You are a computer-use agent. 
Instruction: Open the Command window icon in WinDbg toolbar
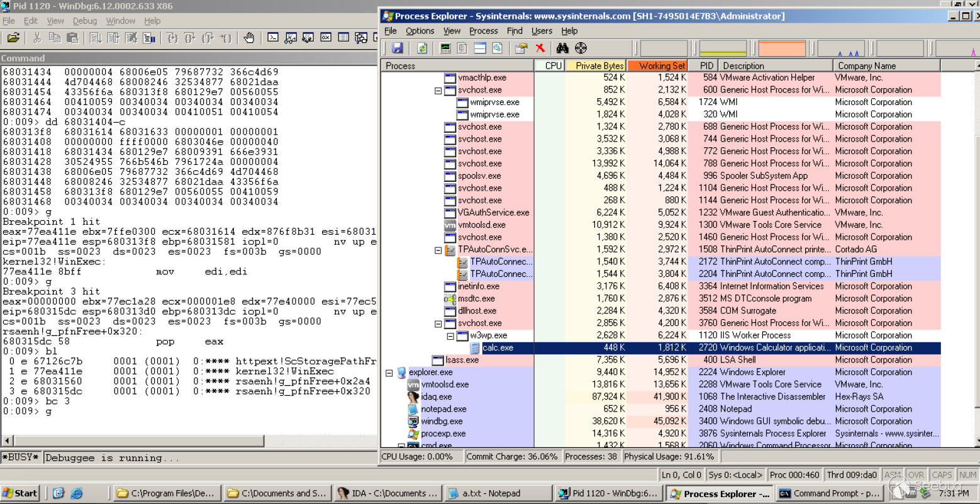coord(273,38)
